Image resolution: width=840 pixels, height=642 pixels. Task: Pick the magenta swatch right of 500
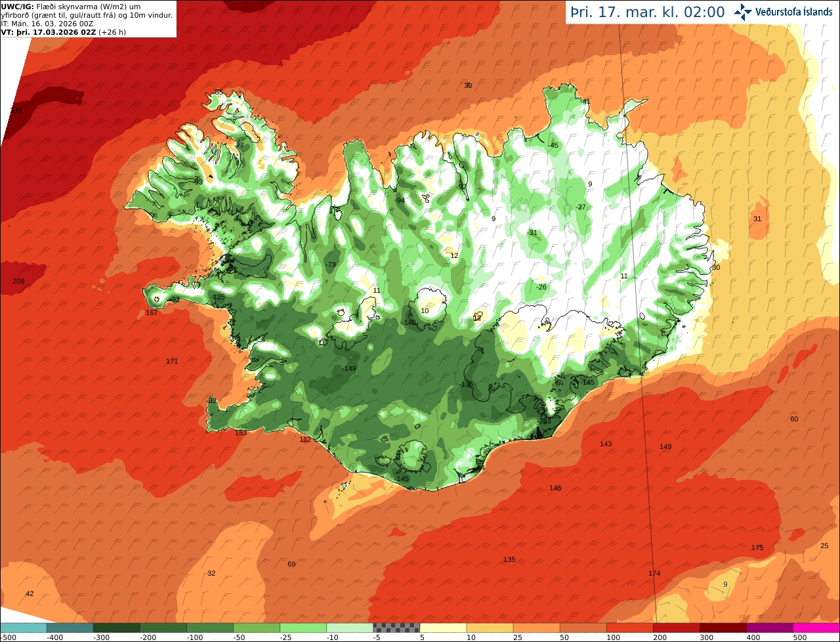[816, 628]
